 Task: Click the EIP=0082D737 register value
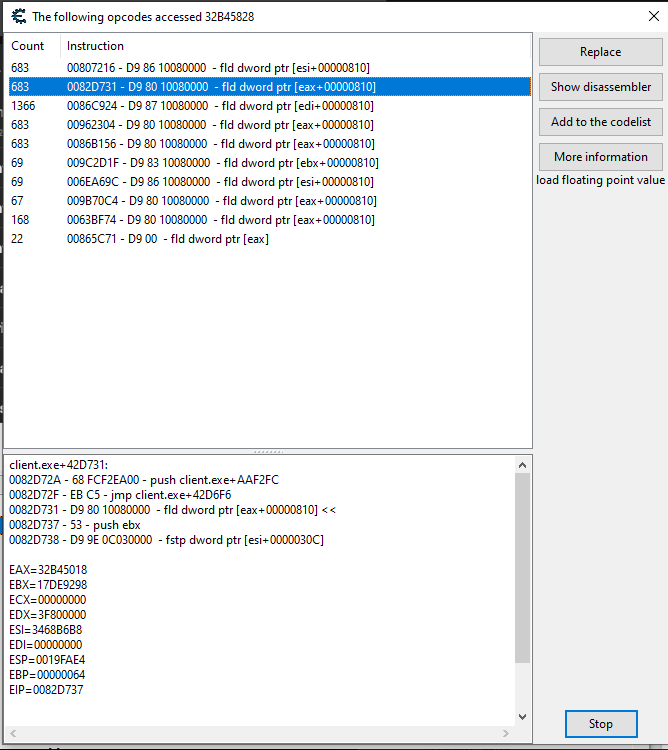click(x=46, y=690)
